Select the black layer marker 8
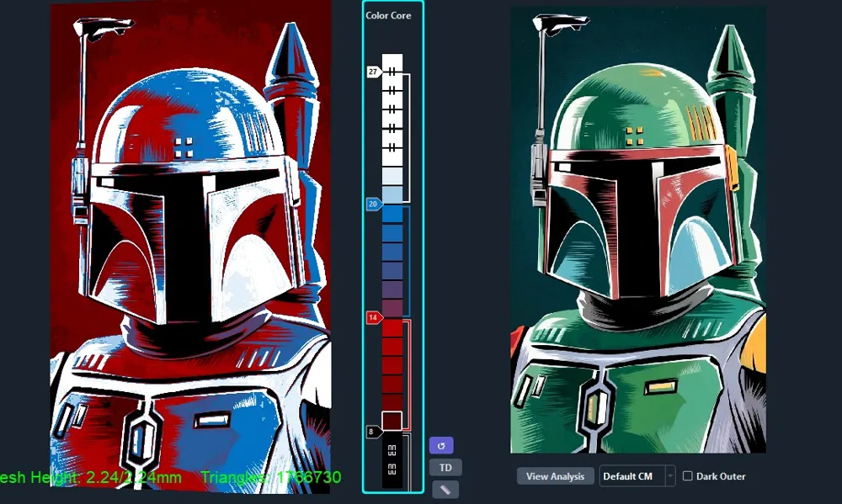The width and height of the screenshot is (842, 504). click(x=374, y=432)
